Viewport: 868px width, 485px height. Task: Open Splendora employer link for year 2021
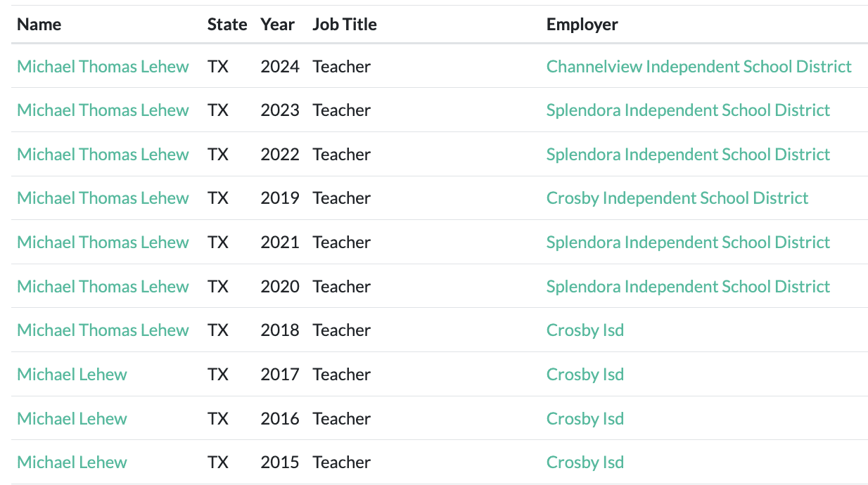click(688, 242)
